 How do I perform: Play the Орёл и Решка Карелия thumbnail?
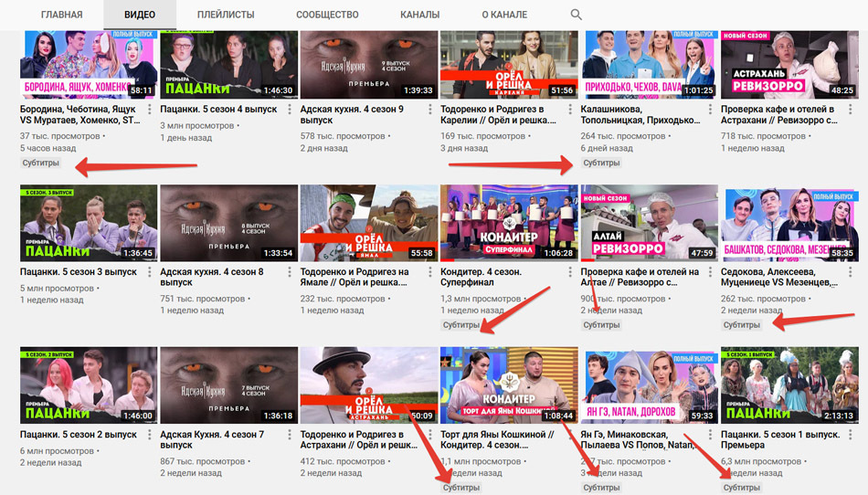click(x=509, y=64)
